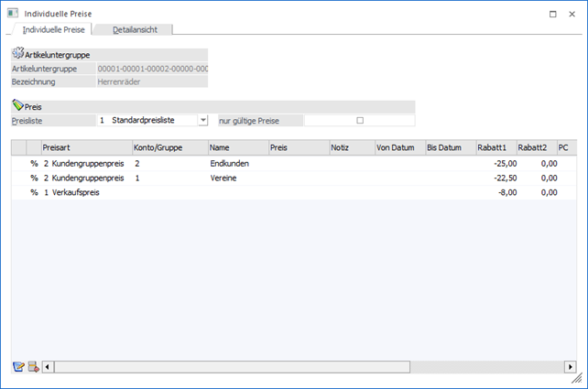Image resolution: width=588 pixels, height=389 pixels.
Task: Click the delete record icon beside edit
Action: (34, 367)
